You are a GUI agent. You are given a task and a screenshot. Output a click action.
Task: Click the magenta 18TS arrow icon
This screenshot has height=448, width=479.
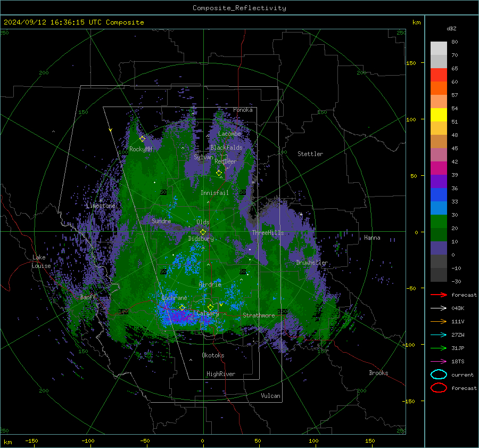pos(439,362)
